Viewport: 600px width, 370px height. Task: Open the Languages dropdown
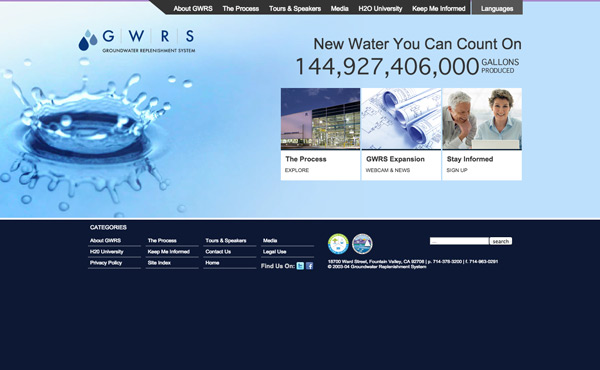pyautogui.click(x=497, y=8)
